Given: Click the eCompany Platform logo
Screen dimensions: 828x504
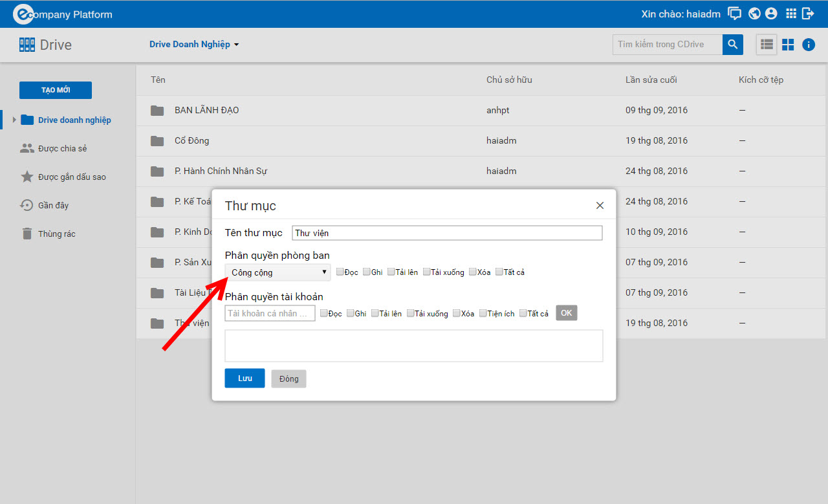Looking at the screenshot, I should pyautogui.click(x=63, y=14).
